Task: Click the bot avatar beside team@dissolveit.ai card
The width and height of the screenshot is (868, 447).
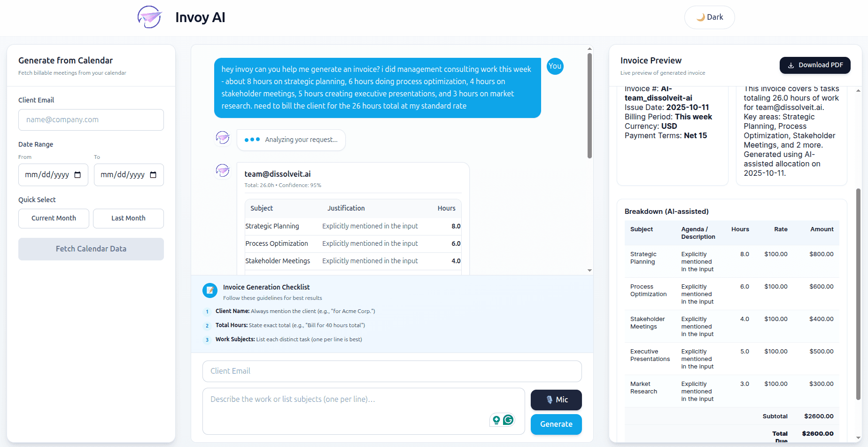Action: point(223,170)
